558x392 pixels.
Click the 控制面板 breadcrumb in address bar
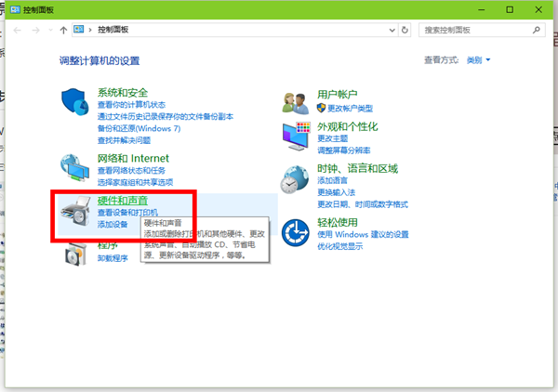click(x=113, y=30)
